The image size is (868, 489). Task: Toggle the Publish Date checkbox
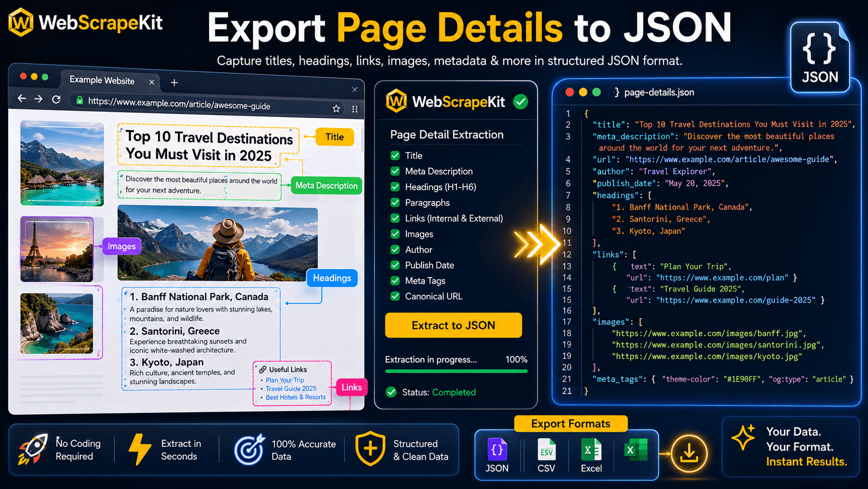click(x=395, y=265)
